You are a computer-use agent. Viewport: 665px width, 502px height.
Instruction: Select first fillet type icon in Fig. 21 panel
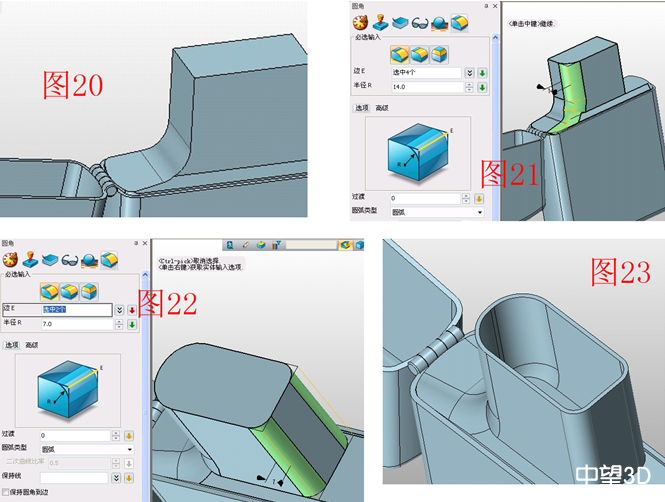click(x=400, y=54)
